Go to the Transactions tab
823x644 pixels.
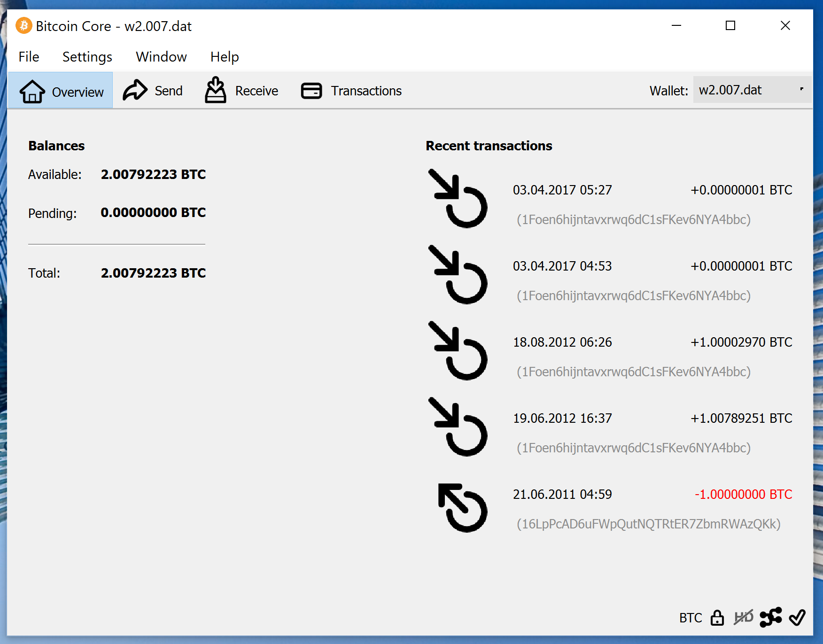[351, 91]
